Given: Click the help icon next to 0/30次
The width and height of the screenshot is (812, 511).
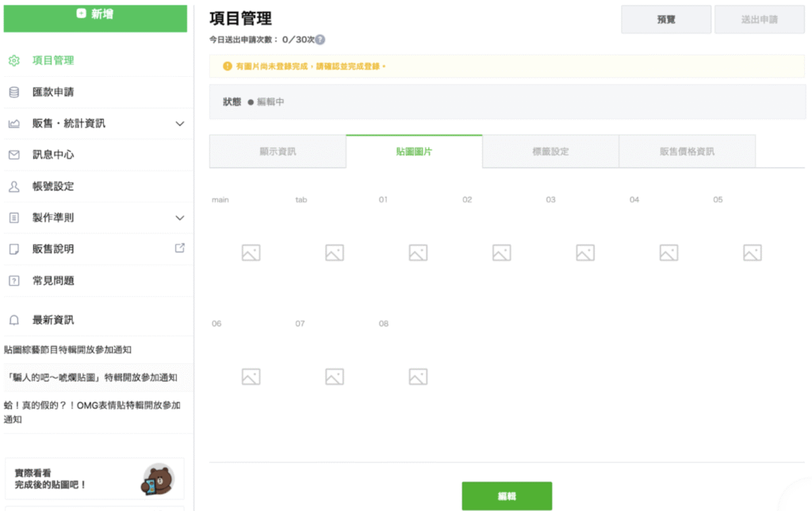Looking at the screenshot, I should click(x=320, y=40).
